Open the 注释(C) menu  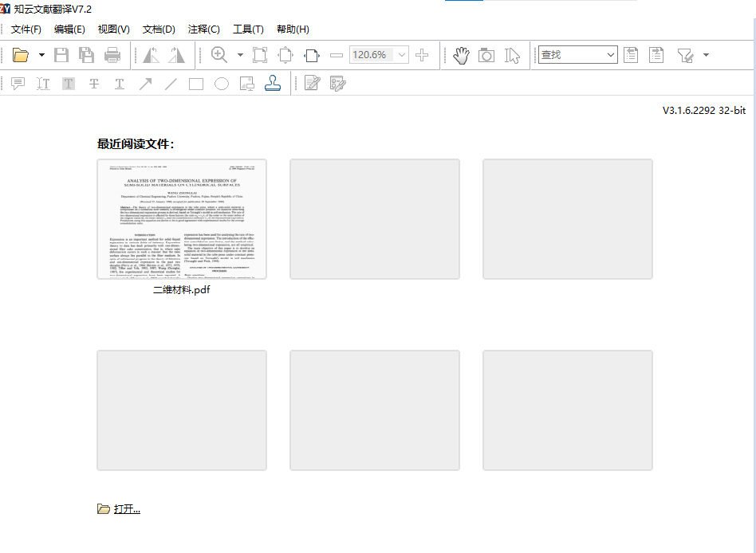(x=204, y=29)
